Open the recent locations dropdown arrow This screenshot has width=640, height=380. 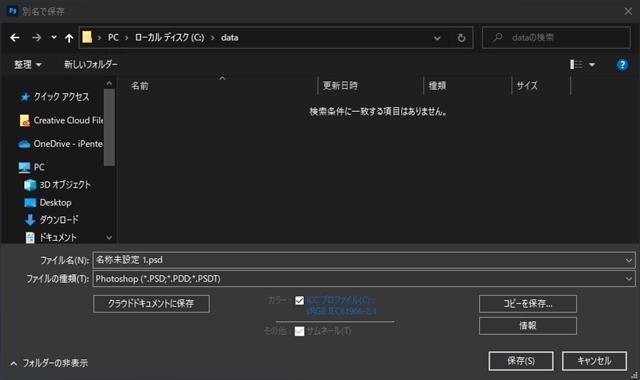pyautogui.click(x=54, y=37)
